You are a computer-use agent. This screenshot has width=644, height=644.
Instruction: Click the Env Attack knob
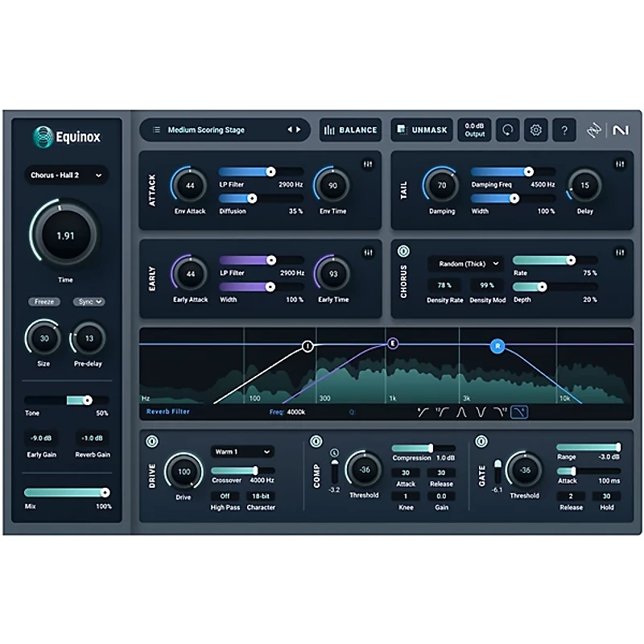[x=190, y=185]
